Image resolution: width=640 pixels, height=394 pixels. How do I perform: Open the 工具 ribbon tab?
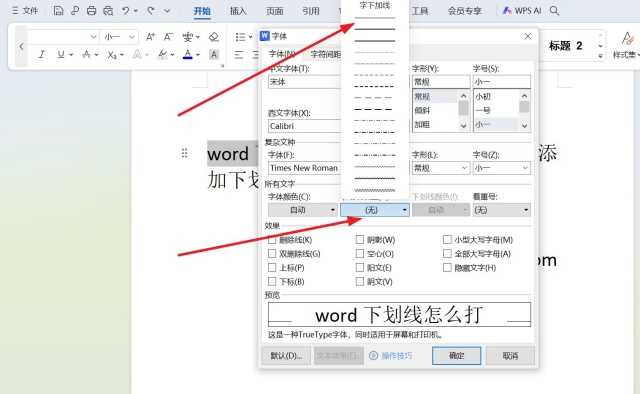[419, 11]
